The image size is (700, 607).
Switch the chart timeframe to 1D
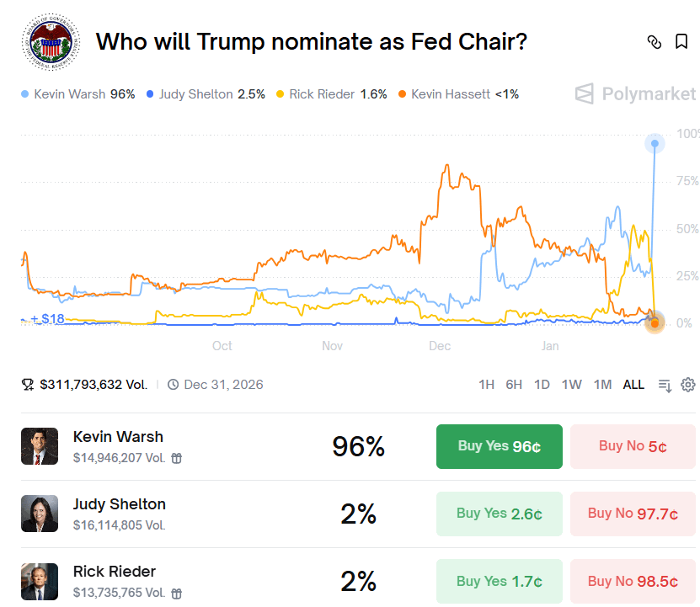coord(542,384)
